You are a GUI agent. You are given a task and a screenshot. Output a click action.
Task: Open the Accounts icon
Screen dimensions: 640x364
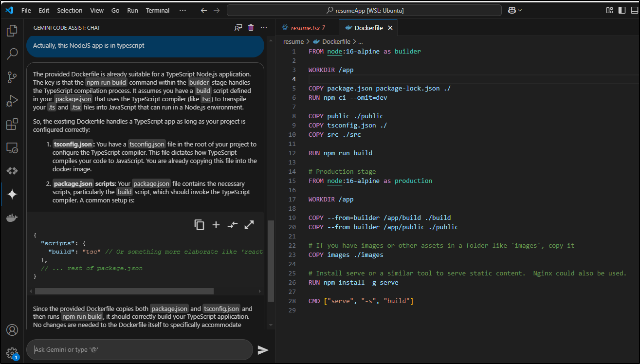point(12,330)
